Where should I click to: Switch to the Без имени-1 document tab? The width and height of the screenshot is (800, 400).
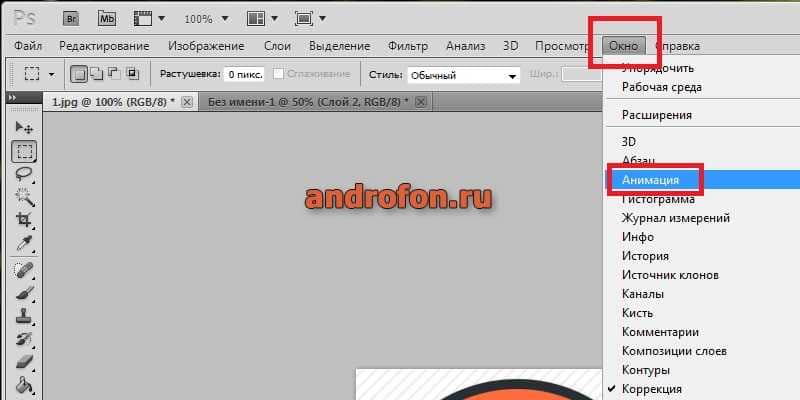coord(308,102)
